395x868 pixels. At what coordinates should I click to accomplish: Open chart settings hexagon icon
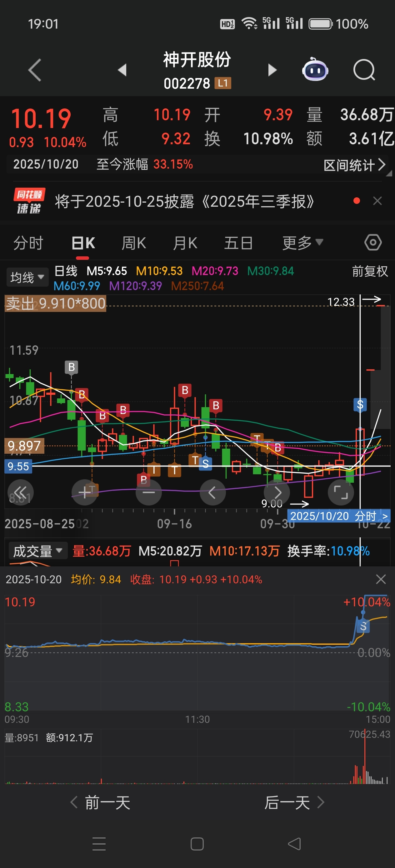tap(373, 242)
